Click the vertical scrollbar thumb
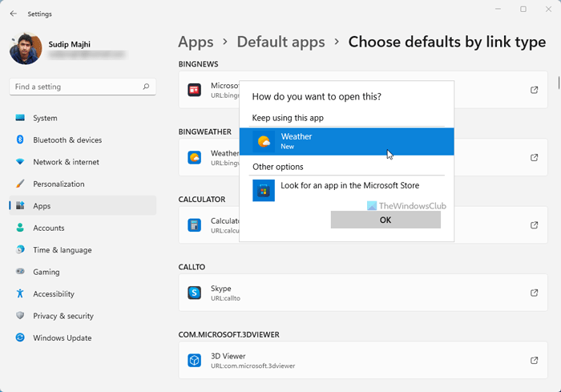 558,83
